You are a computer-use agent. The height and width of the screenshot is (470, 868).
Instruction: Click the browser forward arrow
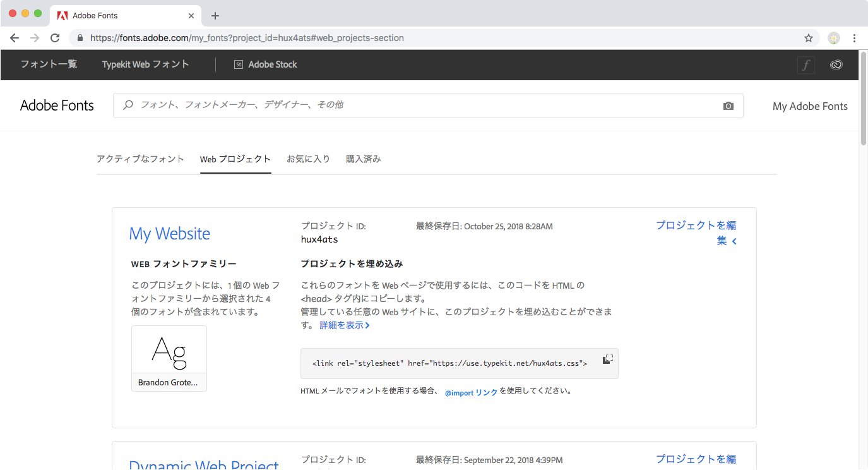pos(35,38)
